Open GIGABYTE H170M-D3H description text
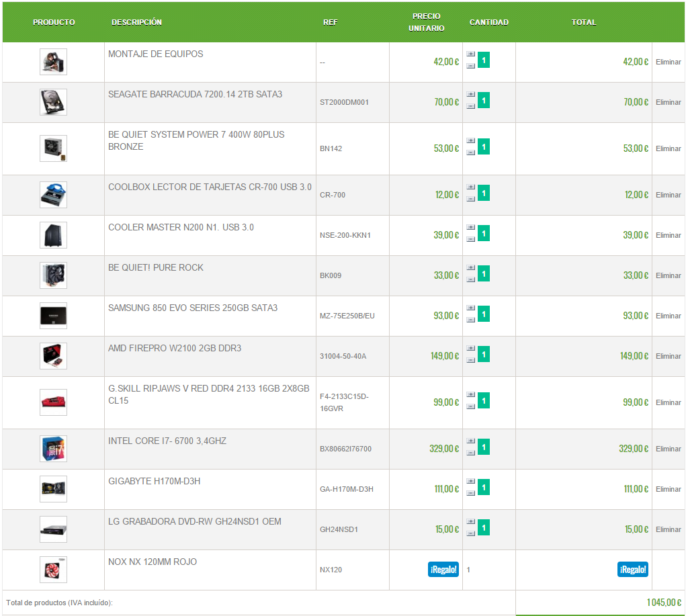 pos(154,481)
